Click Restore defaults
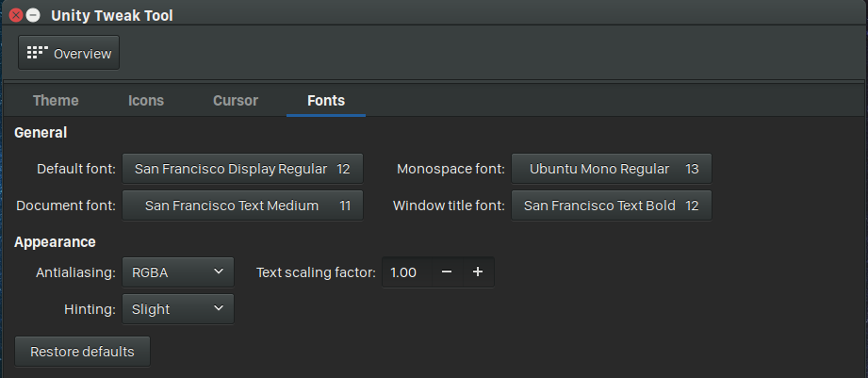The width and height of the screenshot is (868, 378). click(x=83, y=352)
